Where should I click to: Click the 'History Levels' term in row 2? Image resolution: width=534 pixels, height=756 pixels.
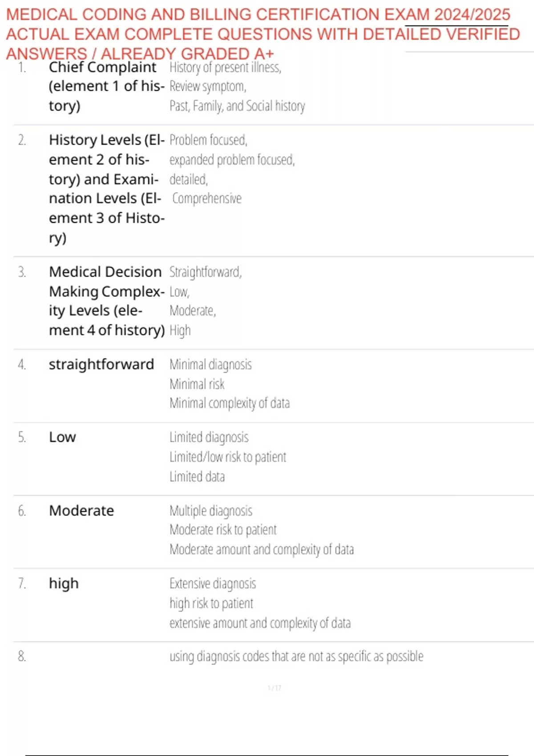(106, 140)
